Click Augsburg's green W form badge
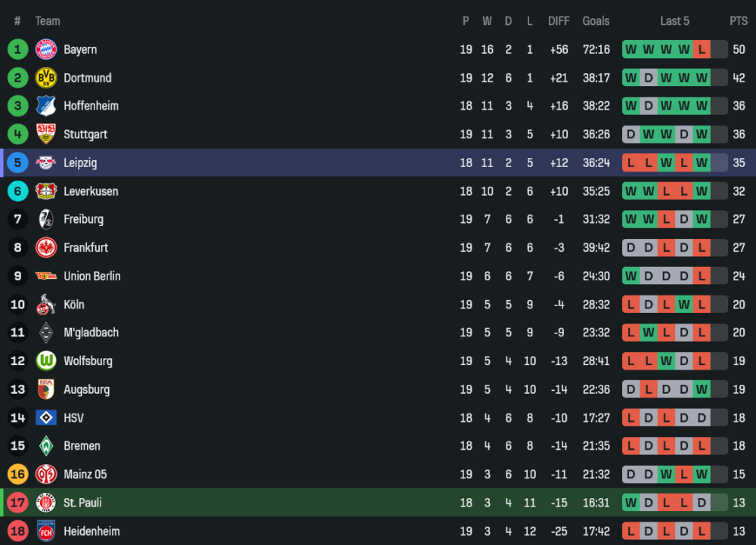This screenshot has width=756, height=545. pos(702,389)
